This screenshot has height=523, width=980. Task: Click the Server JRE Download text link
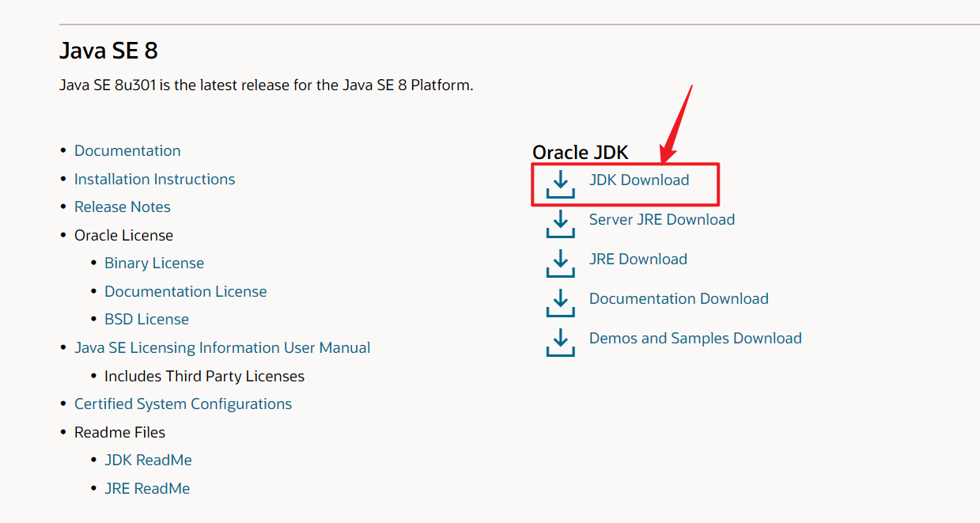tap(661, 219)
